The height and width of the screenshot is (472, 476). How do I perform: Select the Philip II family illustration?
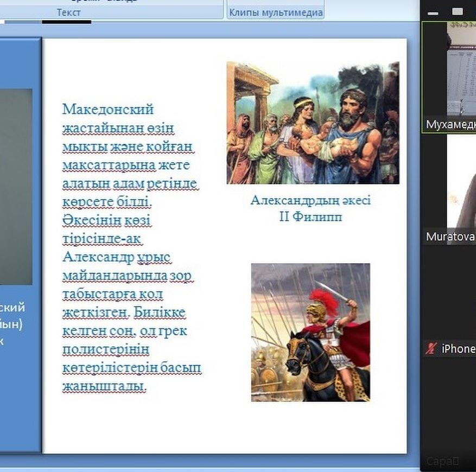(313, 123)
